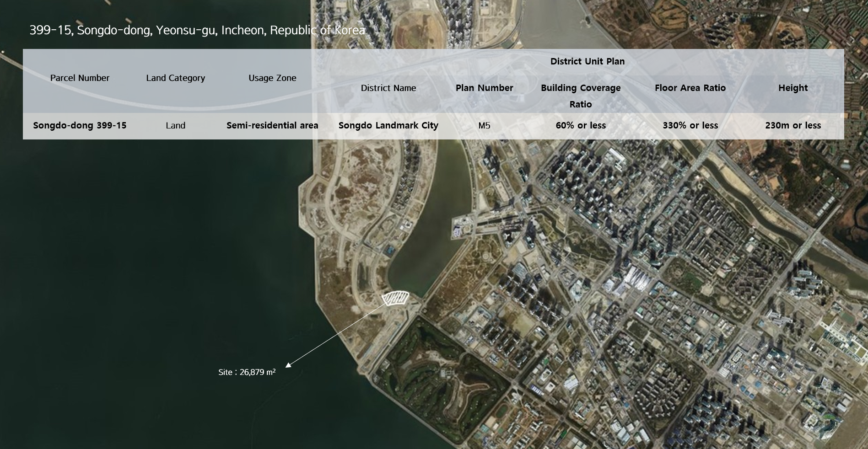Click the 'District Name' column header
This screenshot has width=868, height=449.
388,88
